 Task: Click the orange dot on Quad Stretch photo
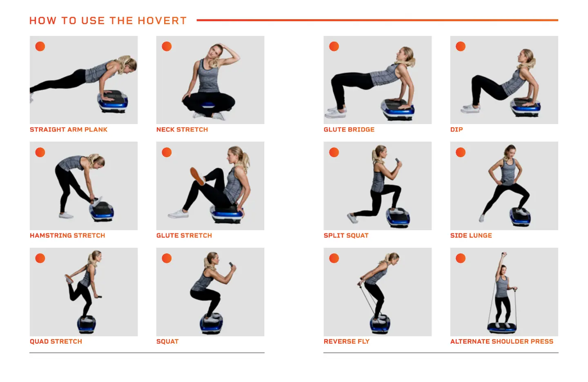click(x=40, y=258)
